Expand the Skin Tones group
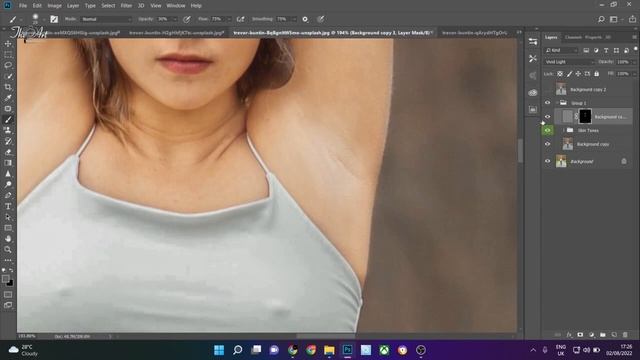 pyautogui.click(x=563, y=130)
